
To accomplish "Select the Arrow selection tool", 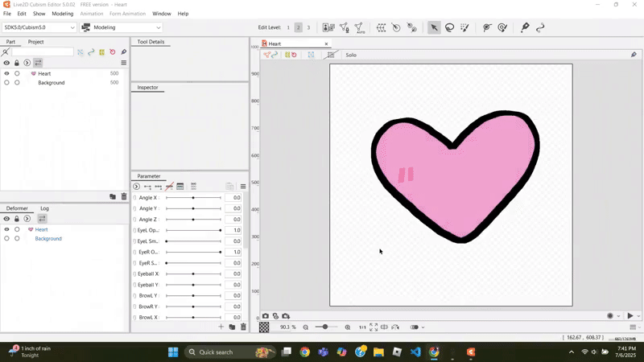I will tap(434, 27).
